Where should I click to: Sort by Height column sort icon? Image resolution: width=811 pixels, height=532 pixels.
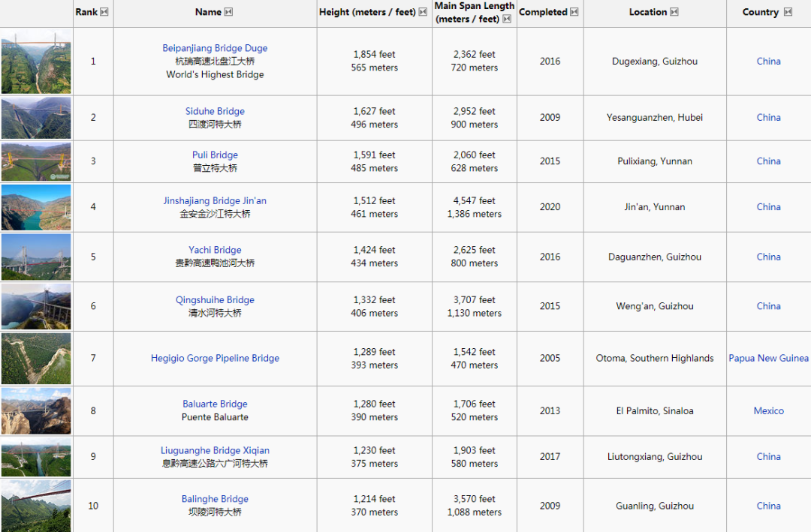(x=423, y=12)
